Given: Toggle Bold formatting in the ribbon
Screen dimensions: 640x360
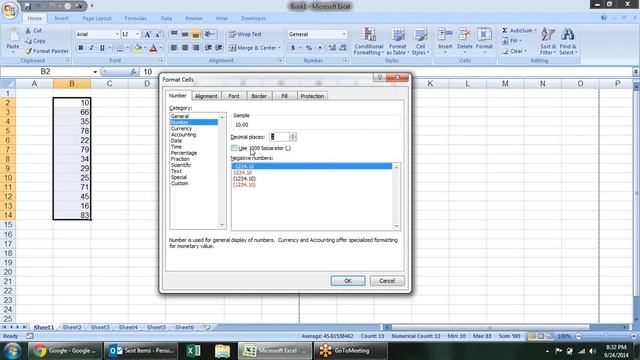Looking at the screenshot, I should [81, 48].
